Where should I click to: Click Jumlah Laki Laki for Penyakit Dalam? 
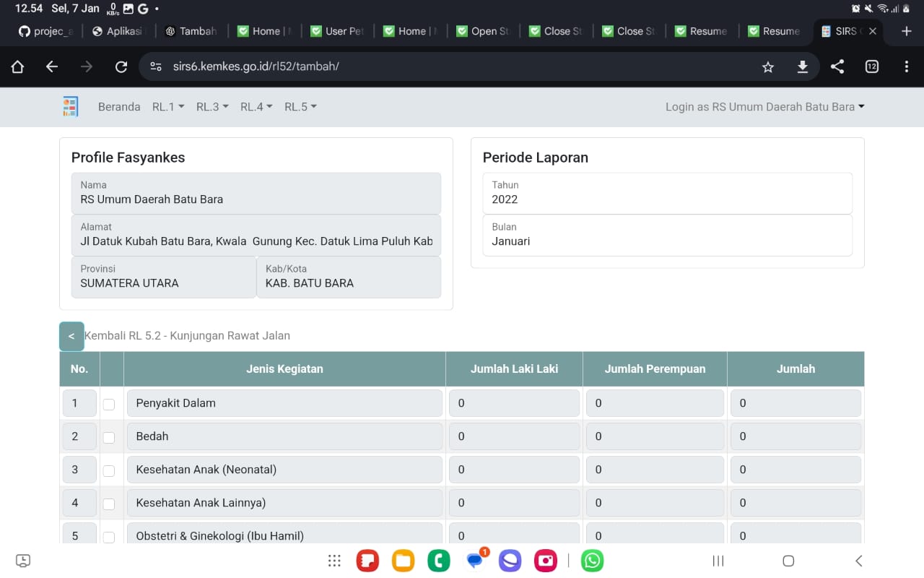(x=514, y=403)
